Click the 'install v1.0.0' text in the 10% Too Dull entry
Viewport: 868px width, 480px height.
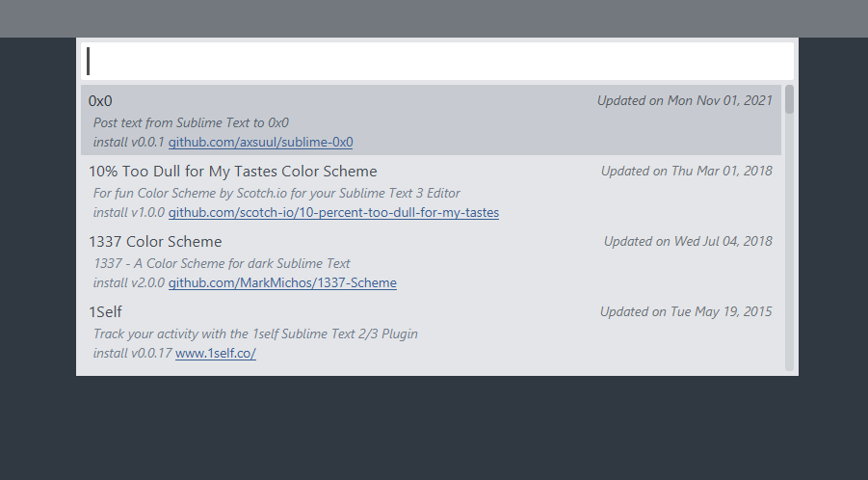[129, 212]
